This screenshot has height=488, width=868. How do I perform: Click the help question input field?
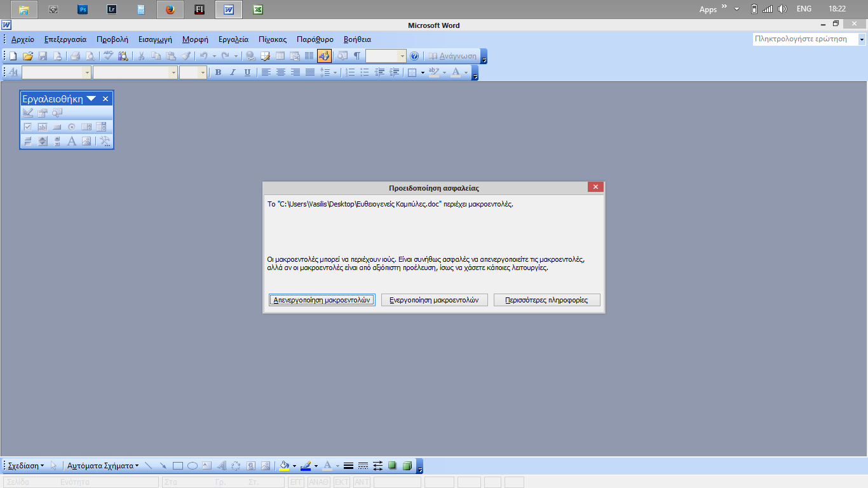805,39
